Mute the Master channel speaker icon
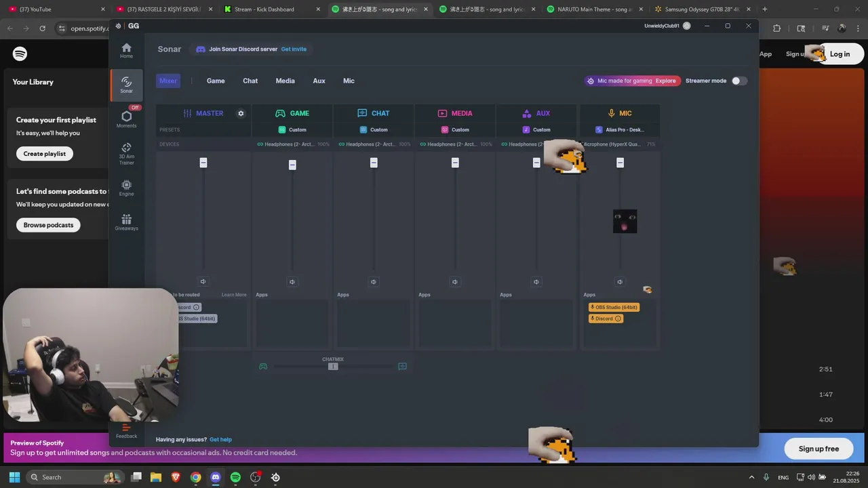The height and width of the screenshot is (488, 868). point(203,281)
